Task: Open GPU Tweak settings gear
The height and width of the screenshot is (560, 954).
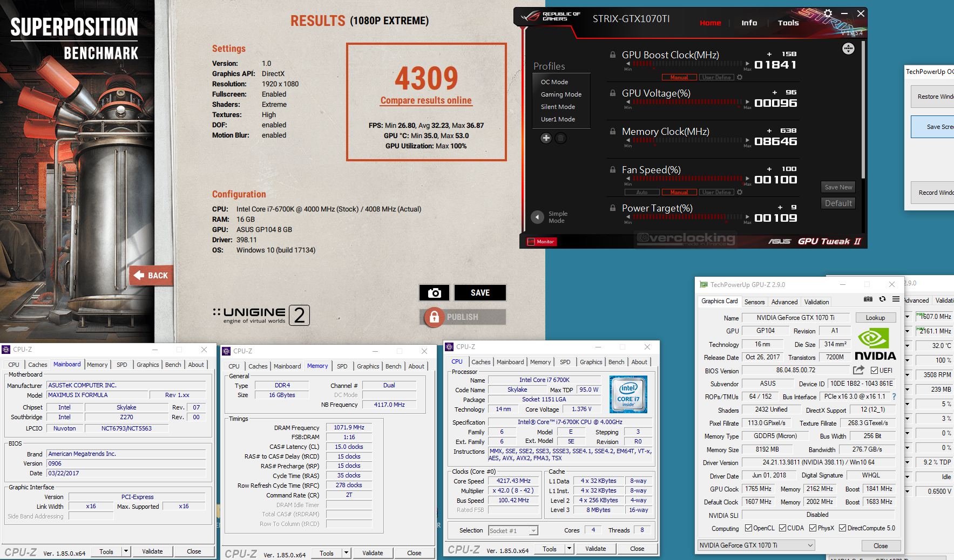Action: point(828,13)
